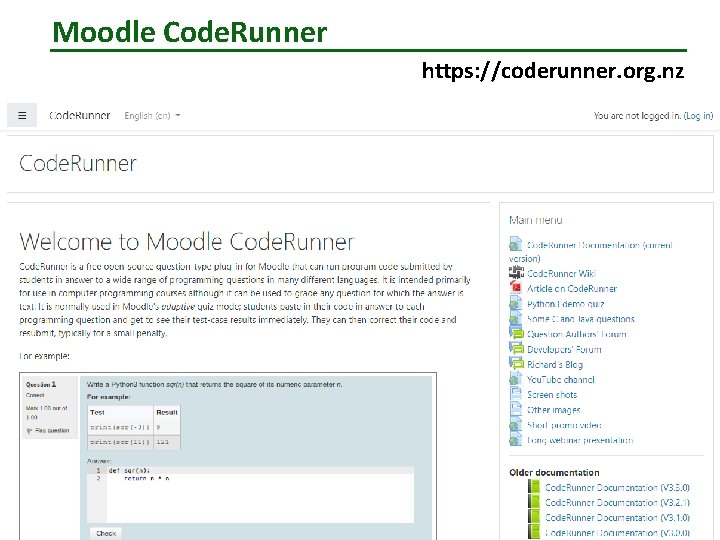The image size is (720, 540).
Task: Click book icon for Documentation V3.2.1
Action: (x=534, y=501)
